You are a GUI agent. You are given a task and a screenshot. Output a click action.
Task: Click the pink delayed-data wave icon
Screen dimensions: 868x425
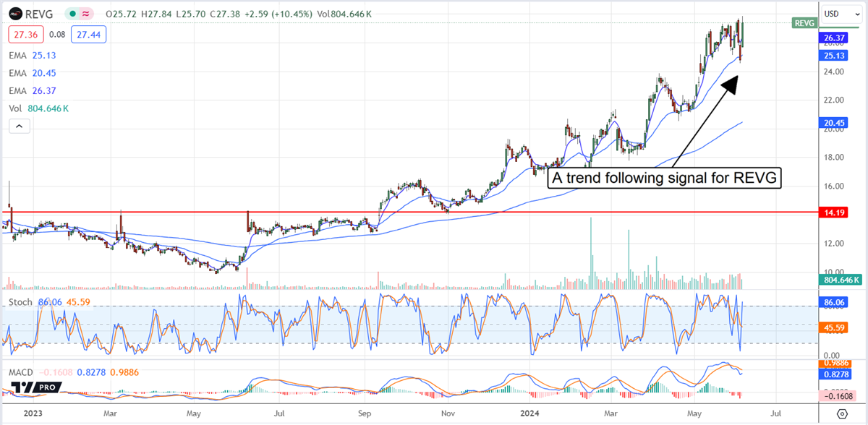click(87, 14)
